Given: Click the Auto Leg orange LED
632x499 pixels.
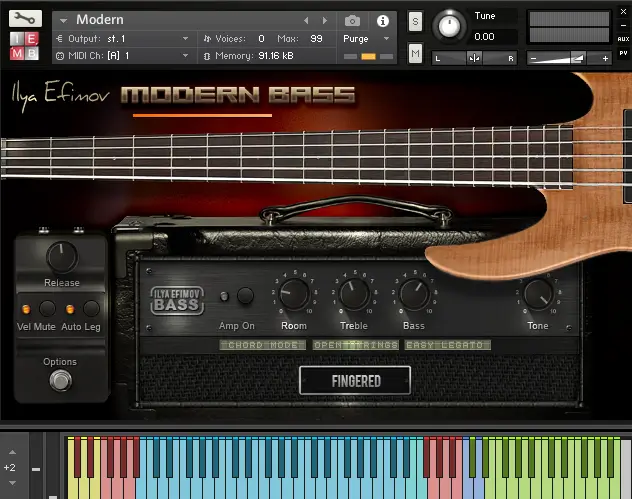Looking at the screenshot, I should coord(70,309).
